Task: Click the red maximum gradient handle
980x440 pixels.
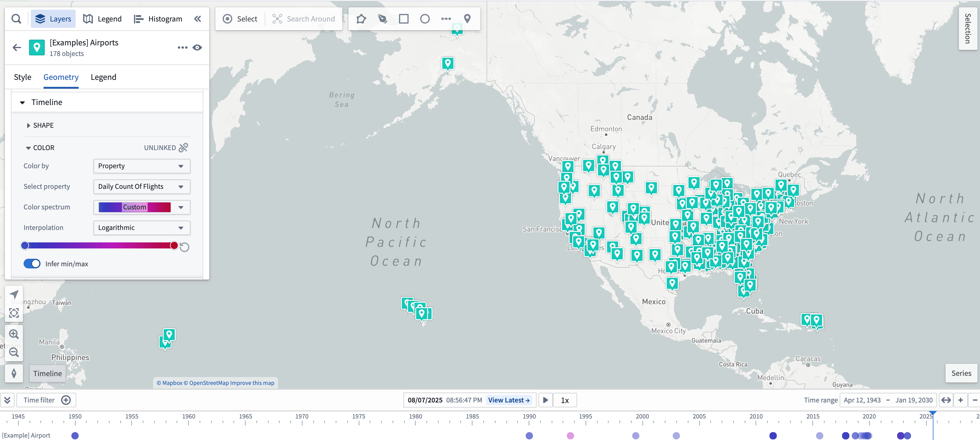Action: [x=174, y=245]
